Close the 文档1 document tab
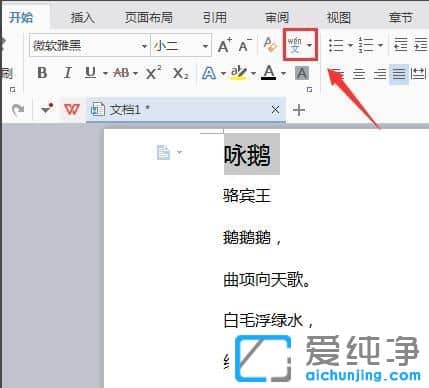 275,110
